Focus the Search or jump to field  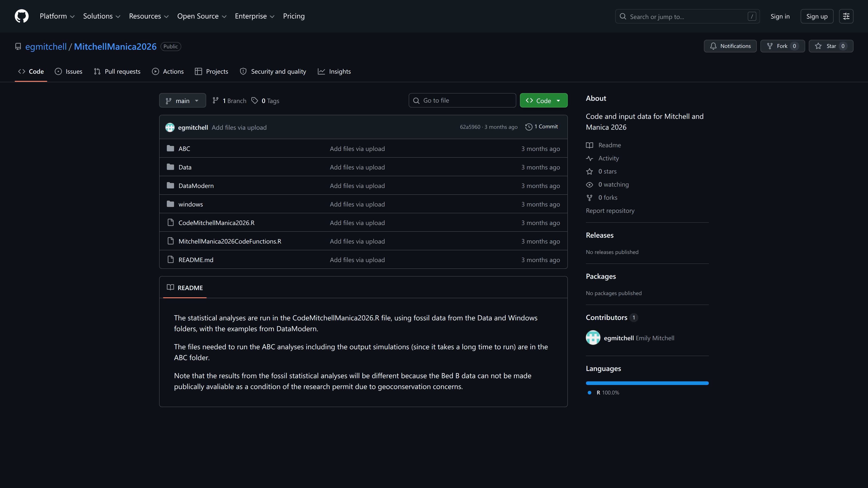tap(687, 16)
